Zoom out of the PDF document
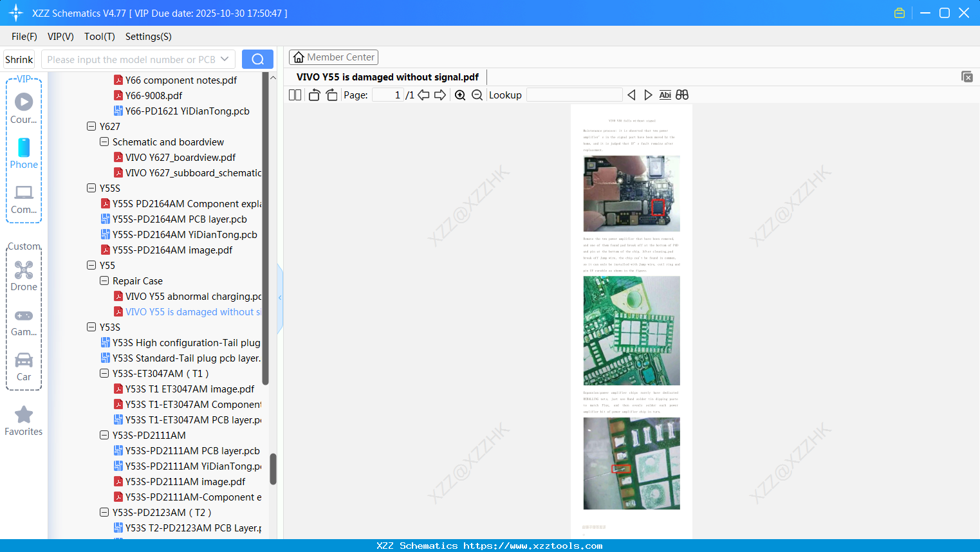The height and width of the screenshot is (552, 980). (x=477, y=95)
